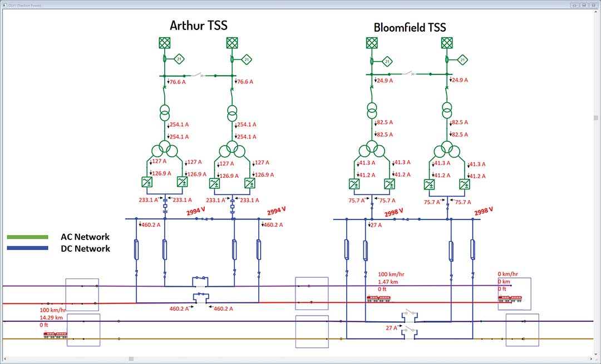Click the blue DC Network legend swatch
This screenshot has width=601, height=364.
pyautogui.click(x=28, y=249)
